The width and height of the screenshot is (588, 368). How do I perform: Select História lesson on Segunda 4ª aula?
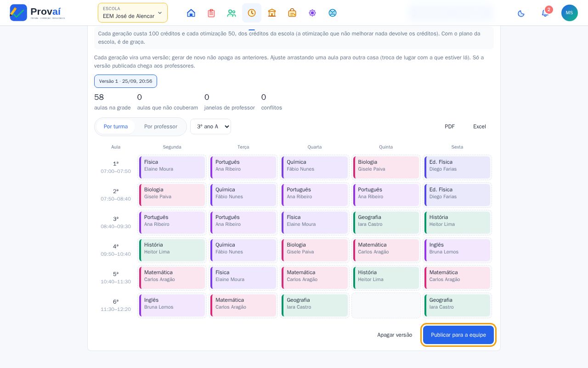click(x=172, y=250)
